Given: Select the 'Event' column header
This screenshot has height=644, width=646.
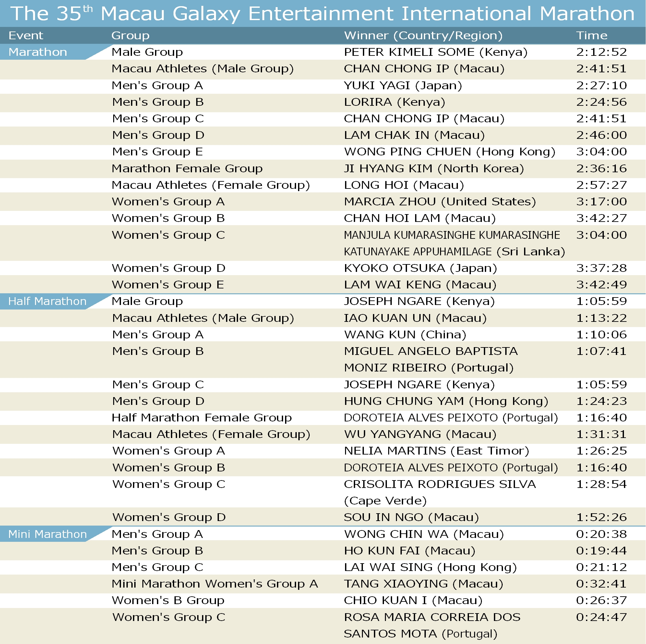Looking at the screenshot, I should pos(26,35).
